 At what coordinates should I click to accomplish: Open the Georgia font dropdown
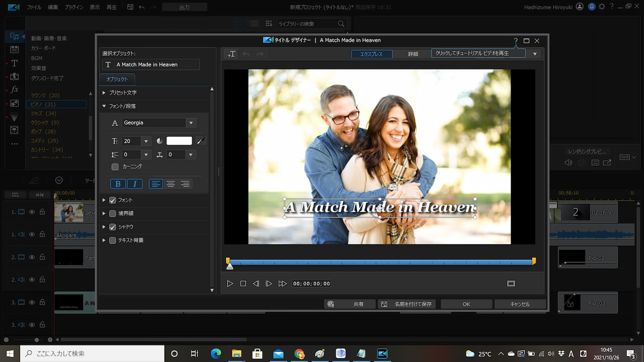pyautogui.click(x=191, y=123)
